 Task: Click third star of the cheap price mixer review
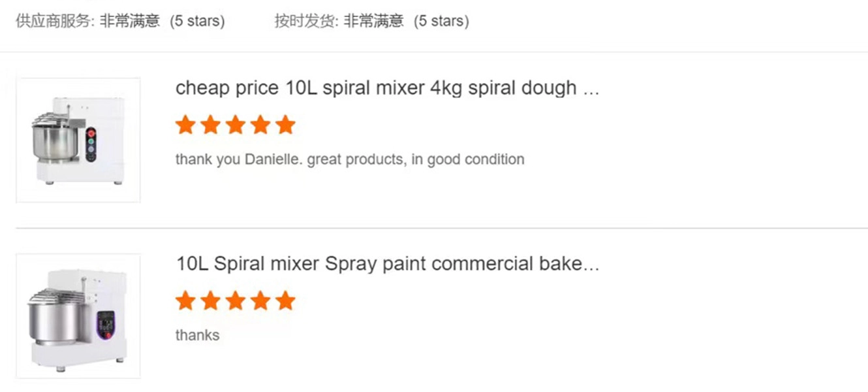click(235, 124)
